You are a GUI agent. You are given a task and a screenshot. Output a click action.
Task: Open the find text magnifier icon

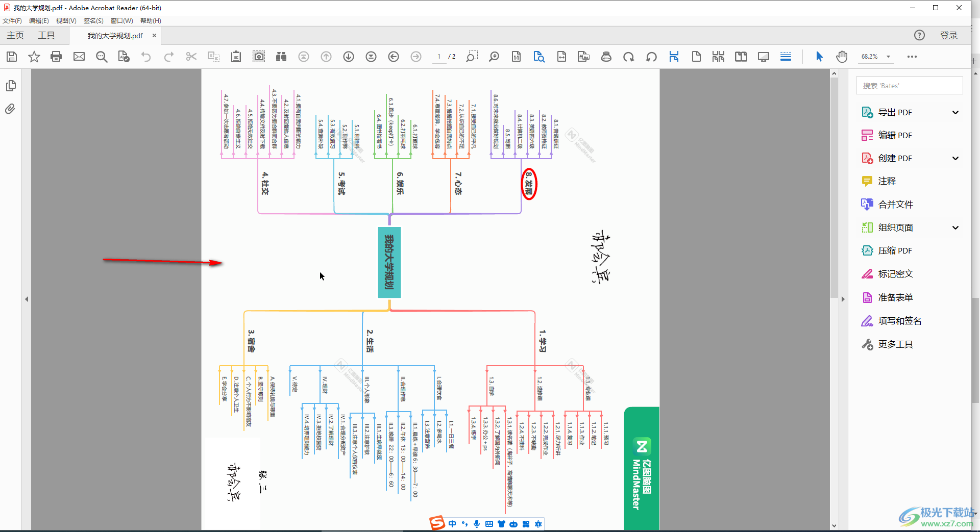coord(102,57)
